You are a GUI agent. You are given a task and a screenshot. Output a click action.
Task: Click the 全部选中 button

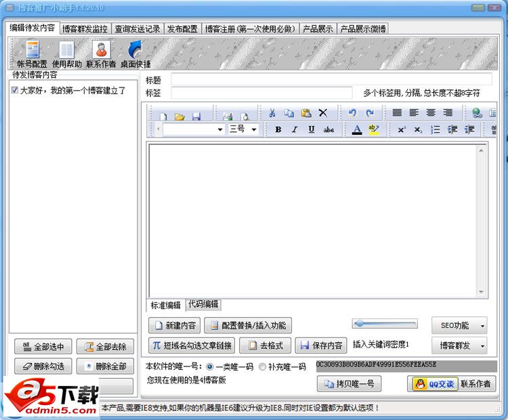[43, 347]
